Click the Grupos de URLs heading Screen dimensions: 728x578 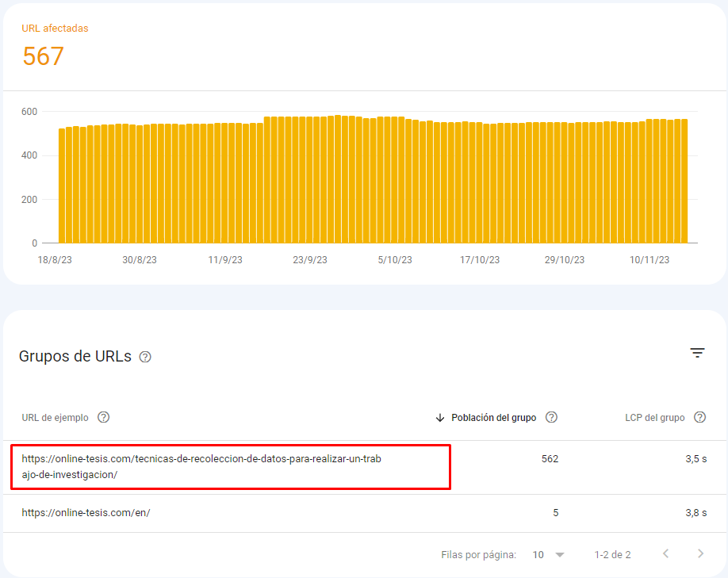tap(75, 356)
